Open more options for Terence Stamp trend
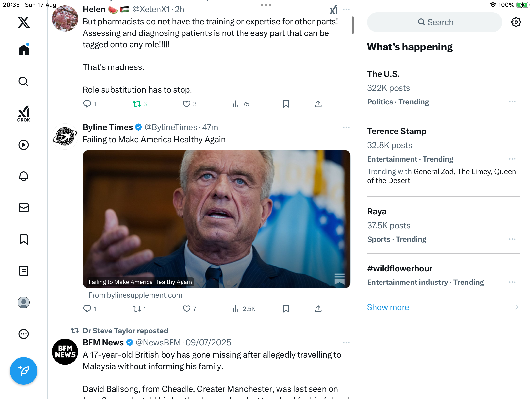 point(512,159)
